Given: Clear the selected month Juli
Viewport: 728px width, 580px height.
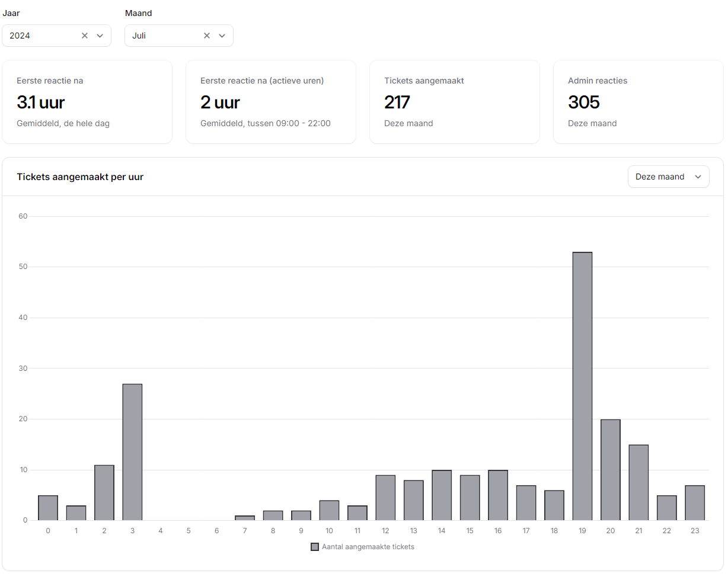Looking at the screenshot, I should tap(207, 36).
